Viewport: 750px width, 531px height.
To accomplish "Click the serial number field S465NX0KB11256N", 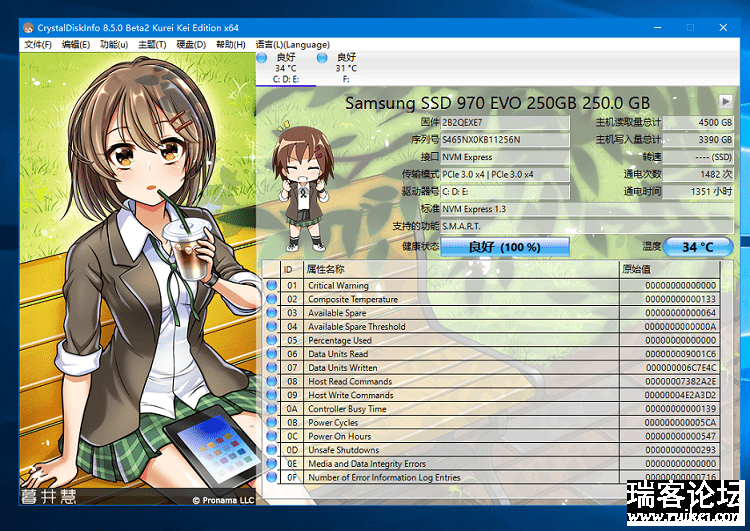I will (x=505, y=140).
